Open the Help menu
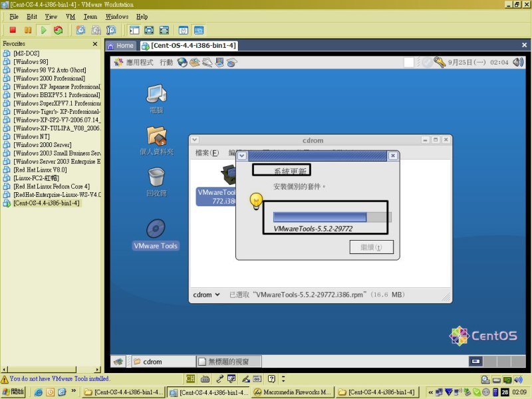The width and height of the screenshot is (532, 399). (x=142, y=17)
